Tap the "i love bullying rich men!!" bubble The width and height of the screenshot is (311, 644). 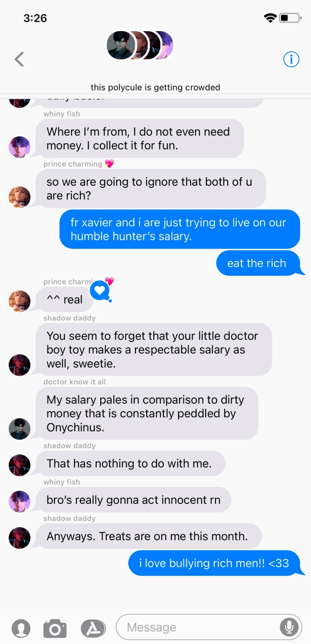(x=216, y=563)
